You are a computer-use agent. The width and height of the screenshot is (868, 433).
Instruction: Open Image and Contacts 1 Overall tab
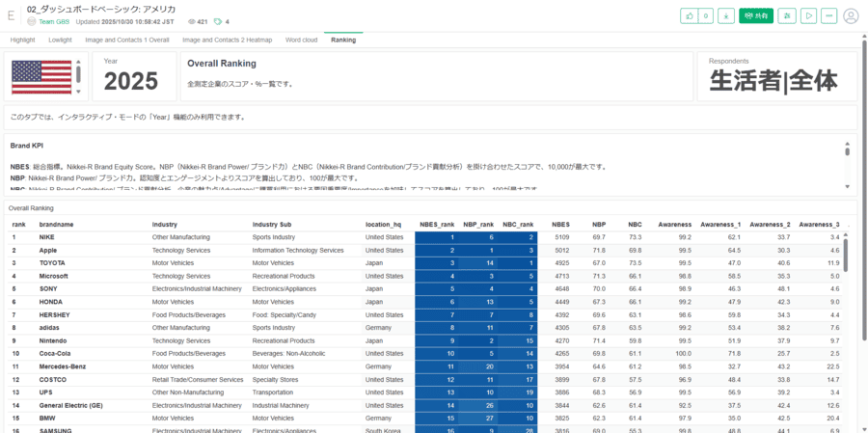click(x=127, y=40)
